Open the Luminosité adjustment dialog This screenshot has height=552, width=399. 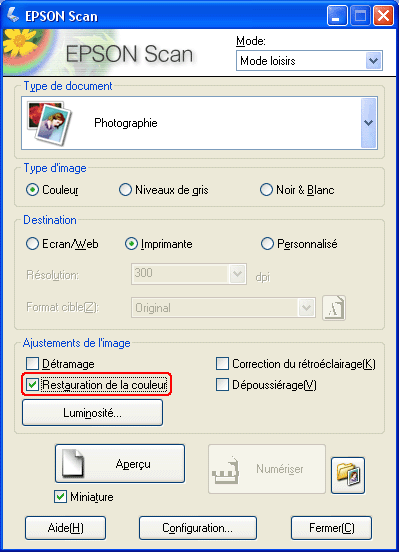[92, 413]
